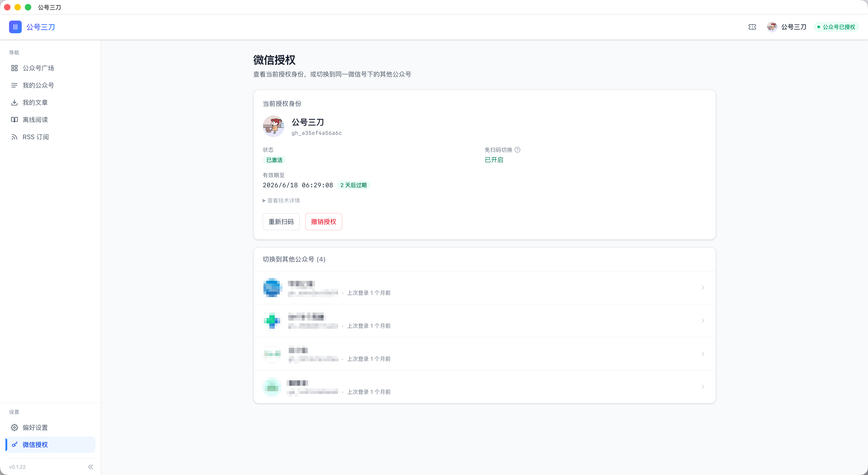The width and height of the screenshot is (868, 475).
Task: Go to RSS 订阅 menu label
Action: tap(36, 137)
